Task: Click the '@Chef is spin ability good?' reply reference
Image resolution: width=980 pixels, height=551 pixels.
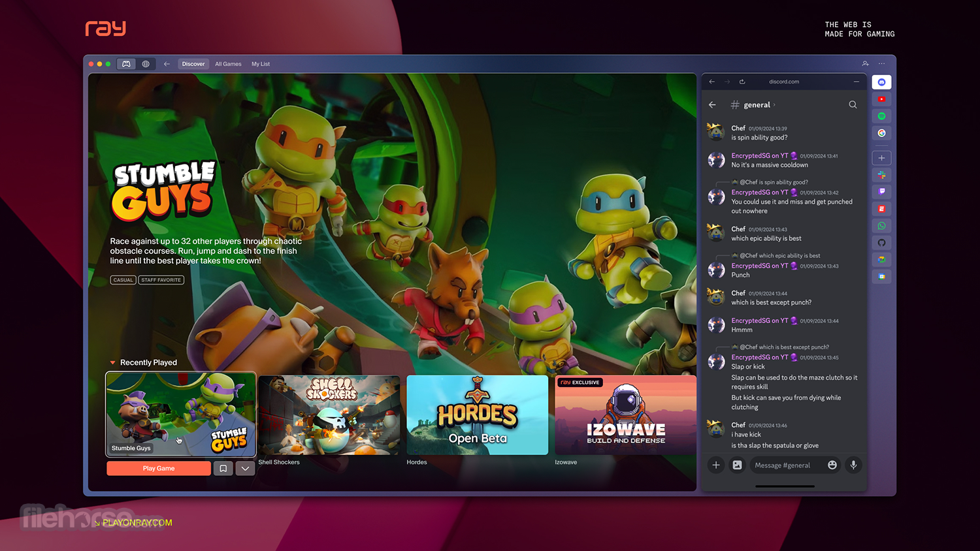Action: point(774,182)
